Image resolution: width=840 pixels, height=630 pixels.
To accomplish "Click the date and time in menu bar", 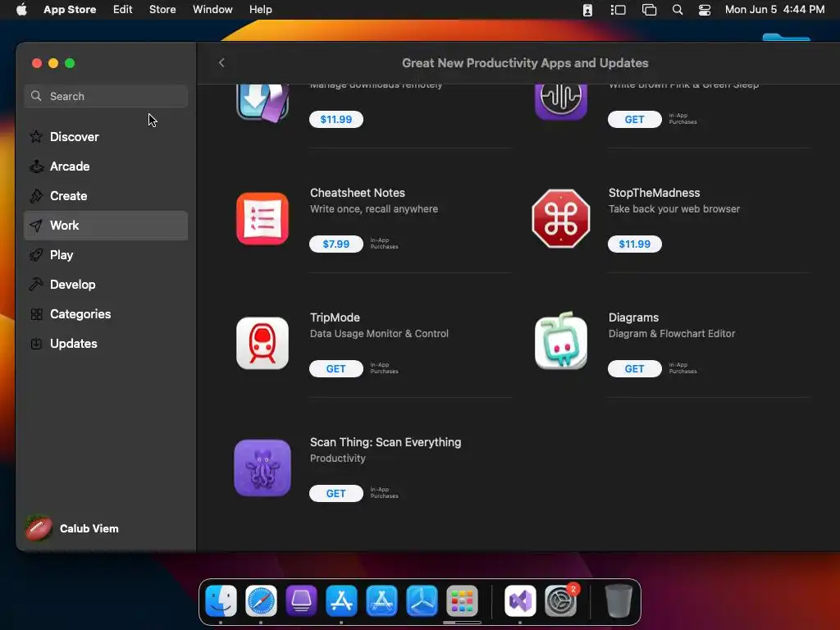I will 774,10.
